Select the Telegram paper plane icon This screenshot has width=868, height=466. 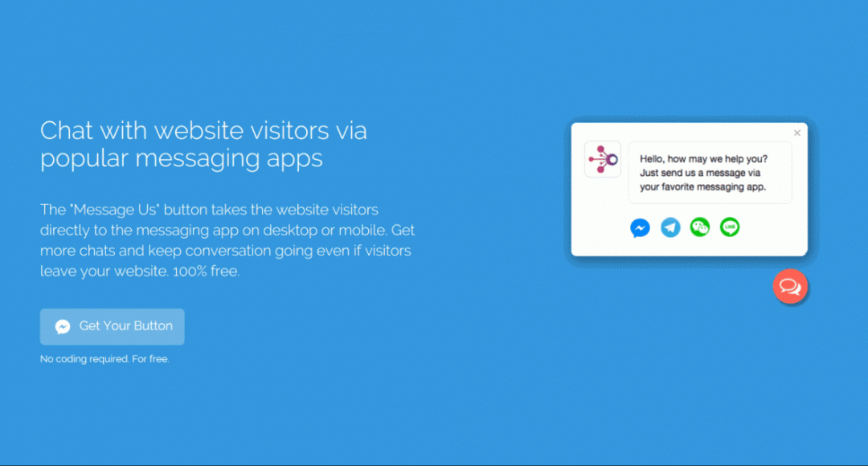[x=670, y=227]
